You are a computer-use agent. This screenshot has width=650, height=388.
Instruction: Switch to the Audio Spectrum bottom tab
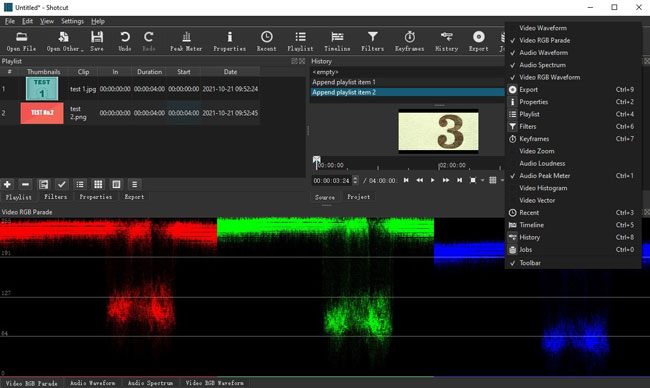[150, 383]
